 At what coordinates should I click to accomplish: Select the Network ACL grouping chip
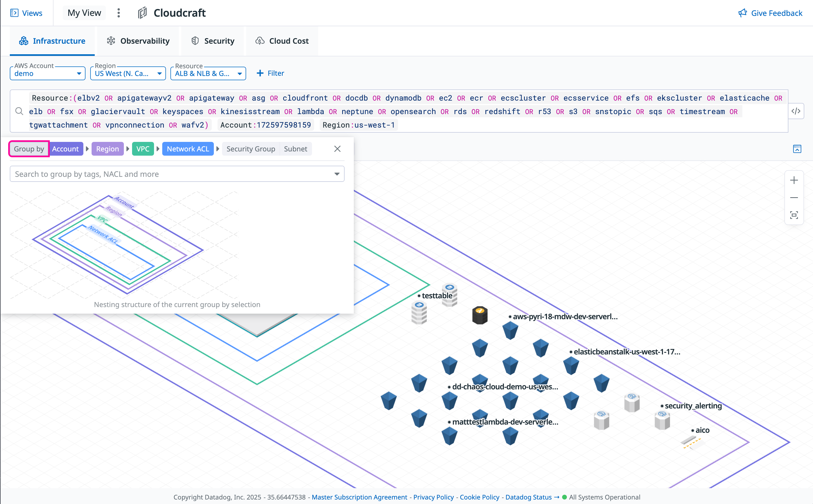[x=188, y=149]
